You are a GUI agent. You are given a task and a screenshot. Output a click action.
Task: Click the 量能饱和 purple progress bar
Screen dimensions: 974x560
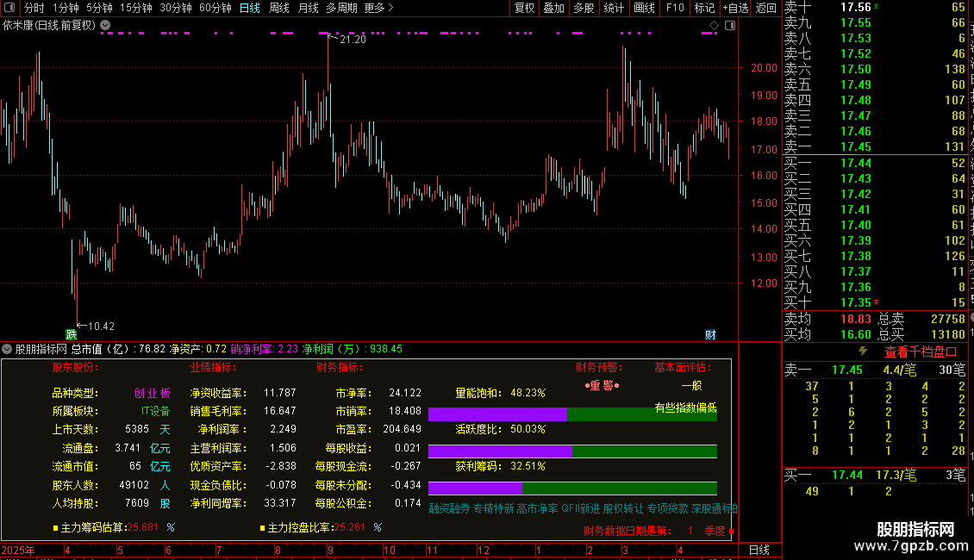coord(497,414)
